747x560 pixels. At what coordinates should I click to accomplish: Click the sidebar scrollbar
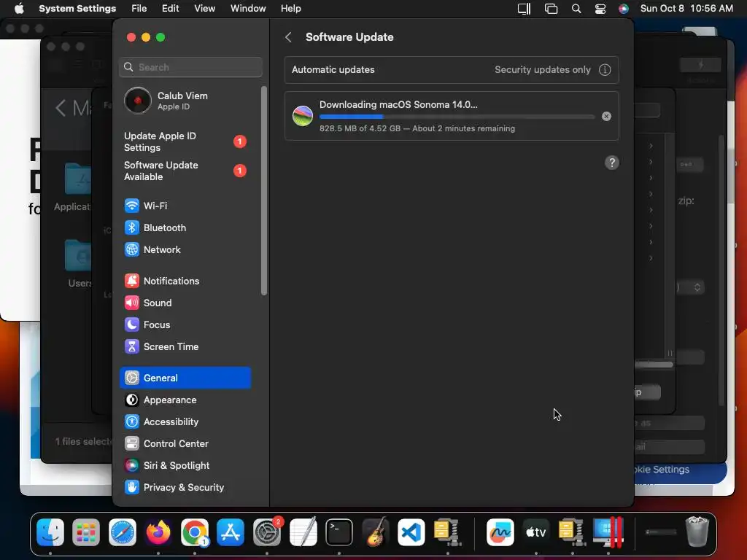tap(264, 190)
